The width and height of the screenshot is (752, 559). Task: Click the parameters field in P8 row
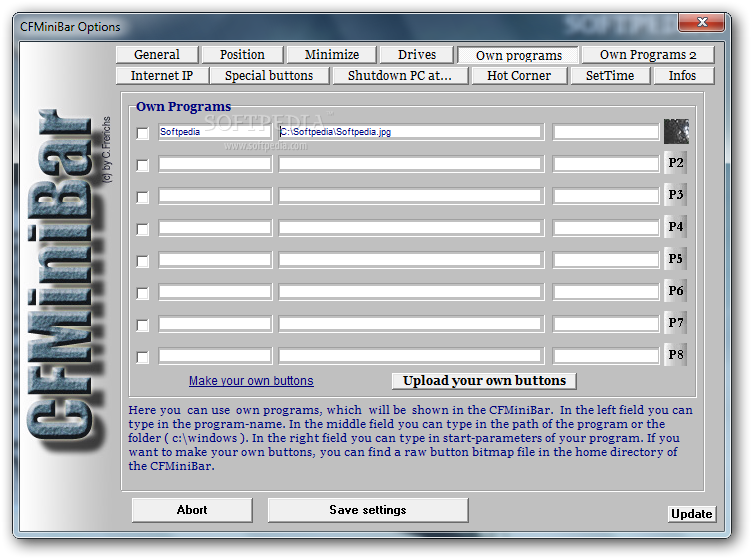606,356
